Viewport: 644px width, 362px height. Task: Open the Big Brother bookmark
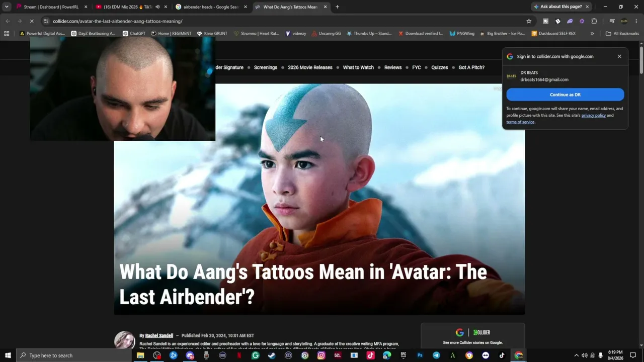502,34
